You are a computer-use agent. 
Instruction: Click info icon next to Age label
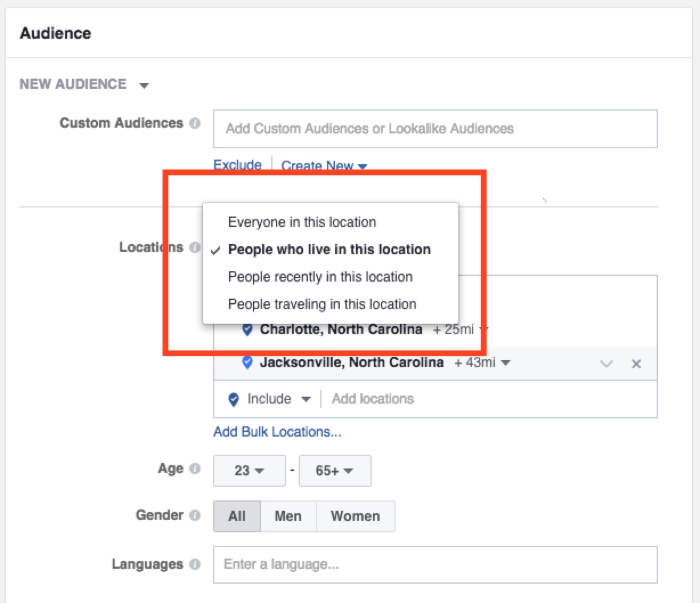[x=195, y=468]
